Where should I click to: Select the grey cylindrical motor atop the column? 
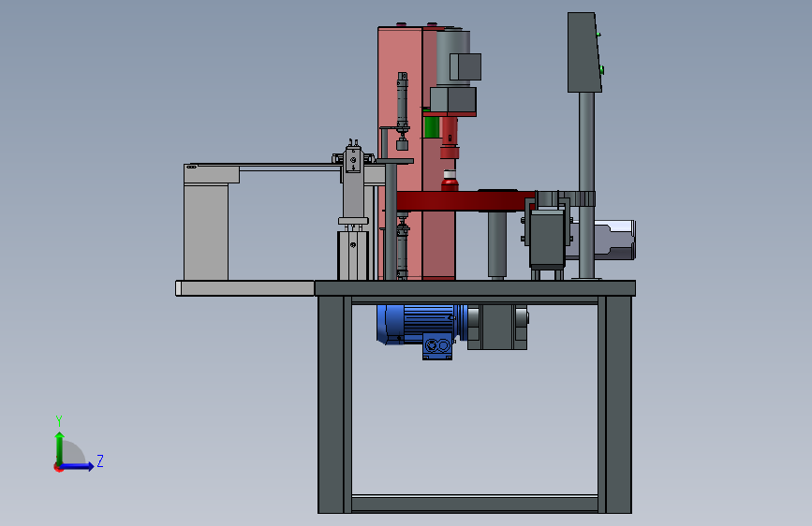pyautogui.click(x=453, y=57)
